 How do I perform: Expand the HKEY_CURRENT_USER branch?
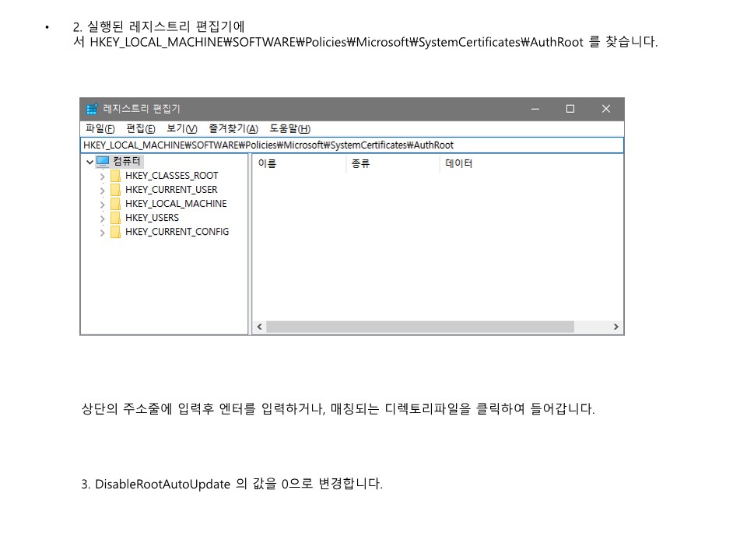(103, 191)
